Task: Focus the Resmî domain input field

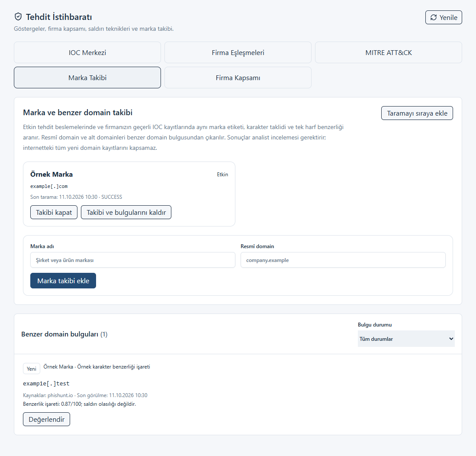Action: [343, 260]
